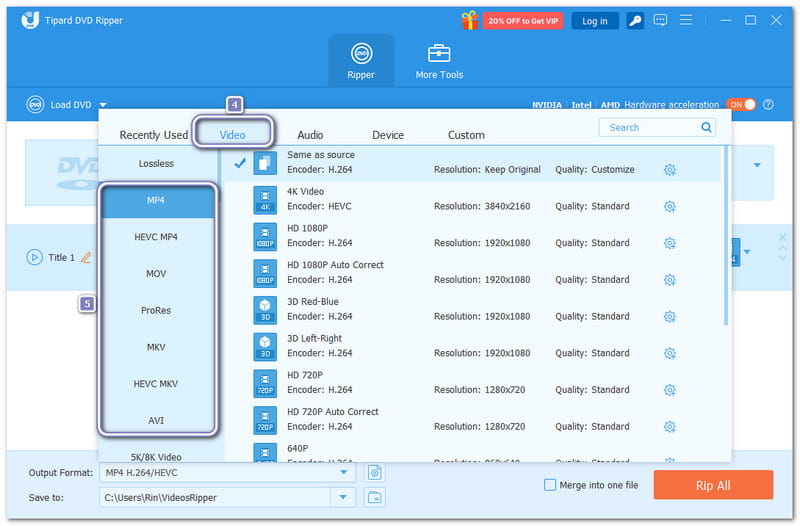The width and height of the screenshot is (800, 526).
Task: Check Merge into one file checkbox
Action: pos(550,485)
